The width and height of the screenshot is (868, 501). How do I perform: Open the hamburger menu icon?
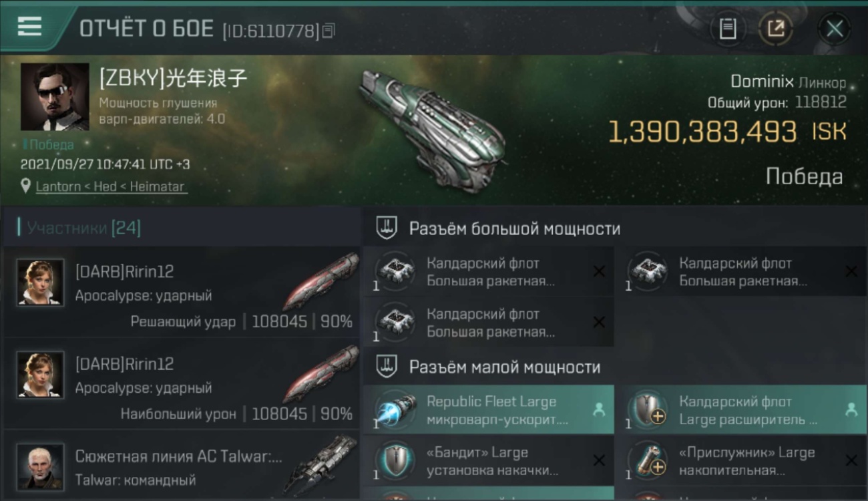[x=29, y=27]
